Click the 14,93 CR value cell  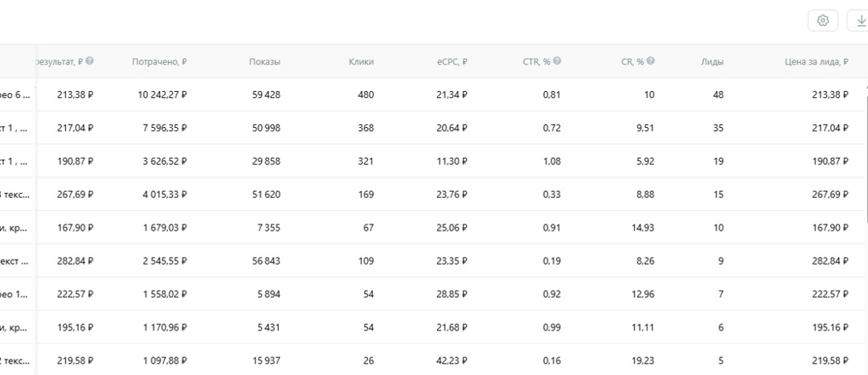tap(641, 228)
